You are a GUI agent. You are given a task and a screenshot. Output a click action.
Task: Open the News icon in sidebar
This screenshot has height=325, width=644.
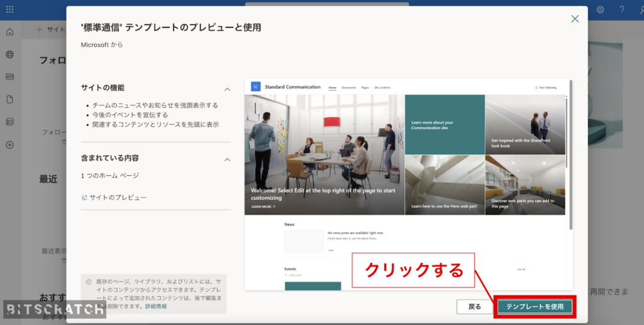[x=9, y=77]
